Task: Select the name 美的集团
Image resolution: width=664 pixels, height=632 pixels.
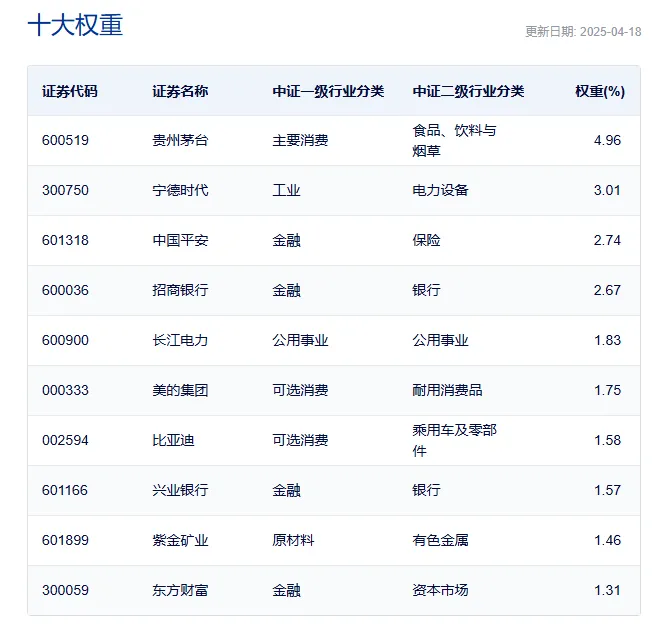Action: pos(180,390)
